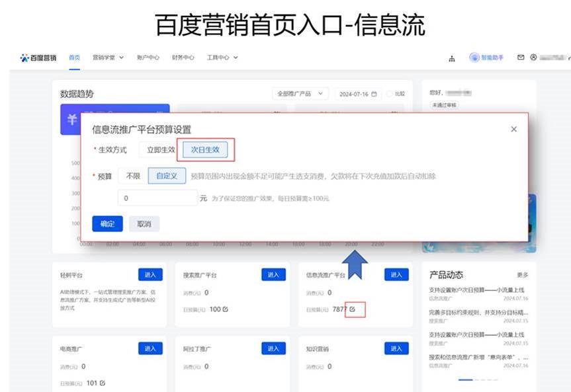571x392 pixels.
Task: Click 进入 on the 信息流推广平台 card
Action: click(396, 275)
